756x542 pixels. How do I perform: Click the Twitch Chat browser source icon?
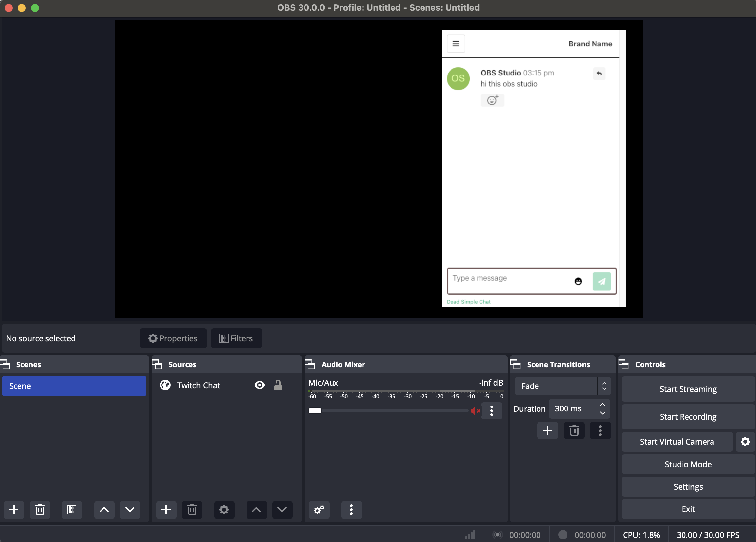tap(166, 385)
